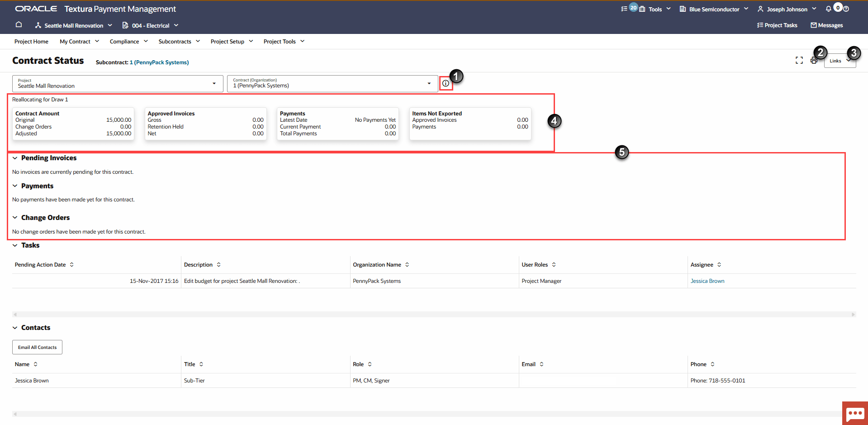Open the help question mark icon
The image size is (868, 425).
pos(846,9)
